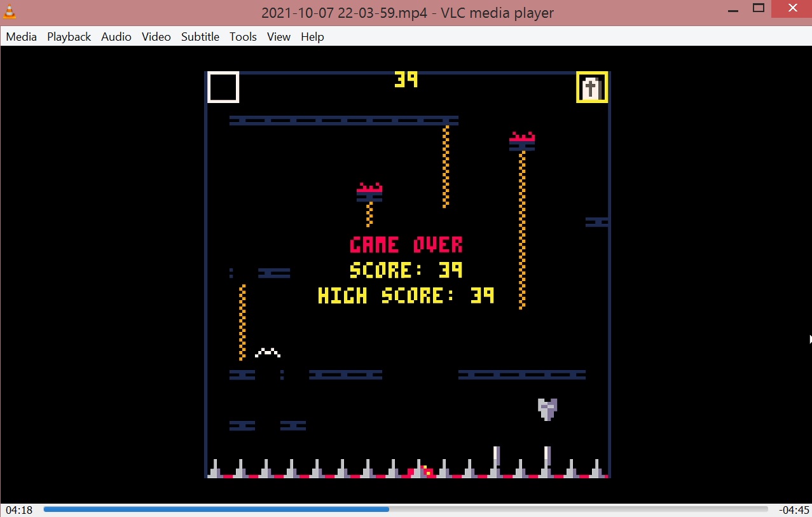812x517 pixels.
Task: Open the Video menu
Action: 156,37
